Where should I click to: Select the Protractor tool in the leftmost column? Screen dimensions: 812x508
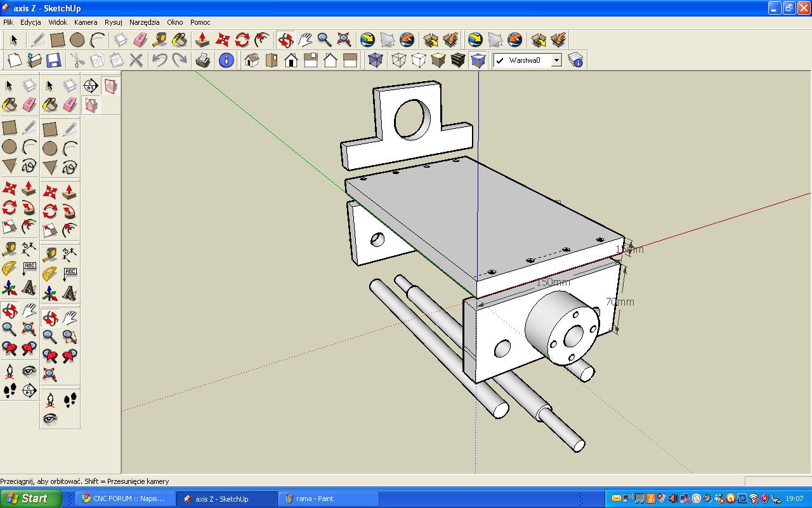[10, 269]
